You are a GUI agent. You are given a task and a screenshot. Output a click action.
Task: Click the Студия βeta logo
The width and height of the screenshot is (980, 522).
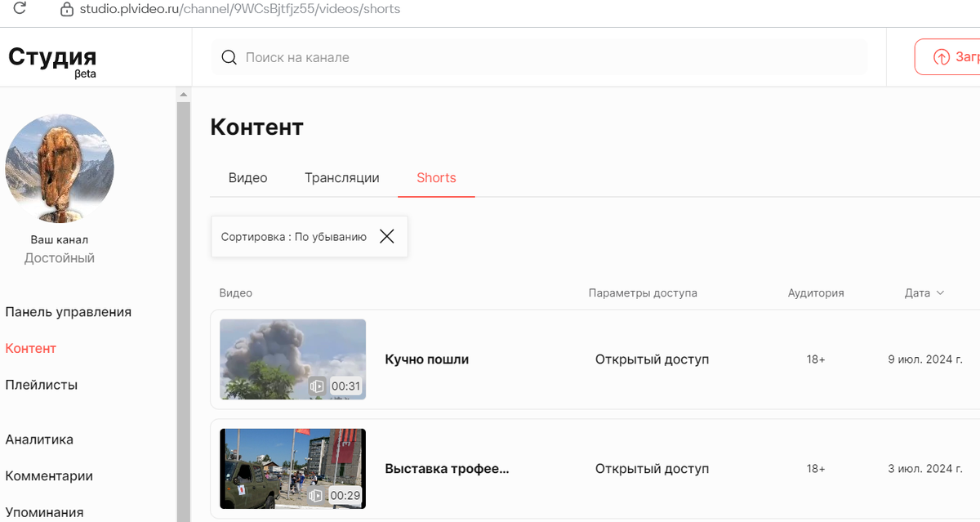tap(51, 60)
